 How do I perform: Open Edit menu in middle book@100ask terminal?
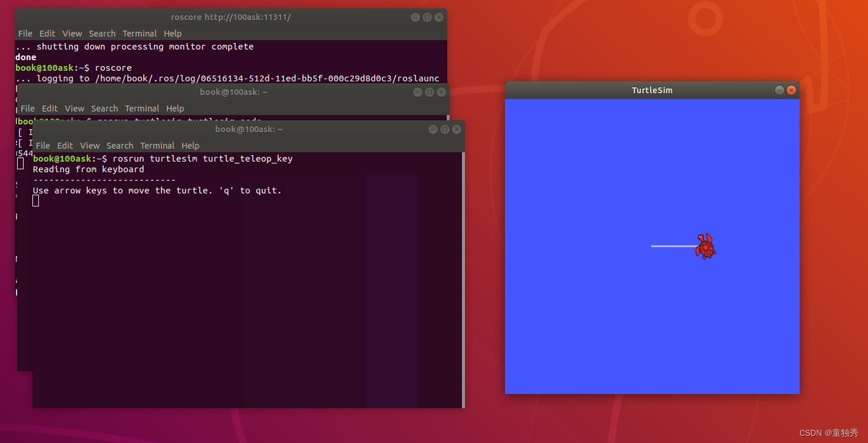point(49,109)
